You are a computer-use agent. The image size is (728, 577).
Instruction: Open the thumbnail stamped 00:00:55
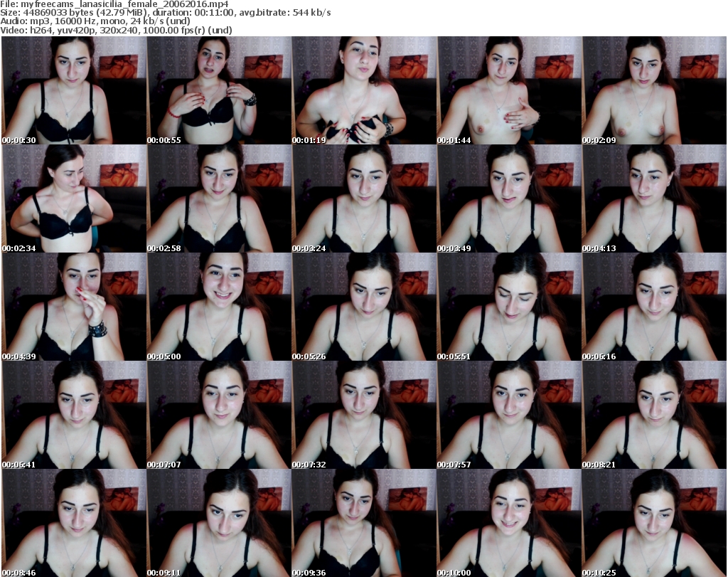tap(219, 90)
